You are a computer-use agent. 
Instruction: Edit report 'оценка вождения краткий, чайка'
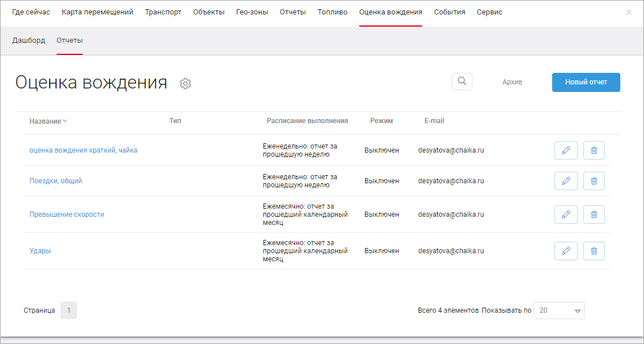tap(566, 150)
